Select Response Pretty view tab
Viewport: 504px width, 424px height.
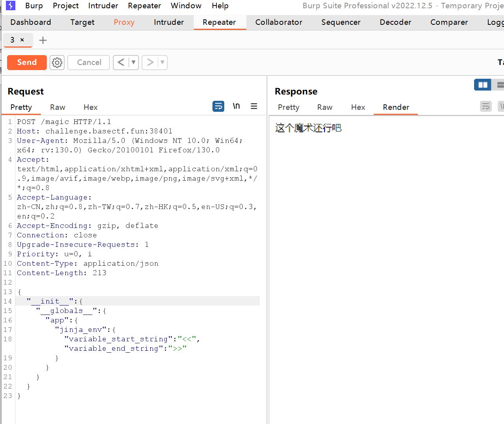tap(288, 107)
